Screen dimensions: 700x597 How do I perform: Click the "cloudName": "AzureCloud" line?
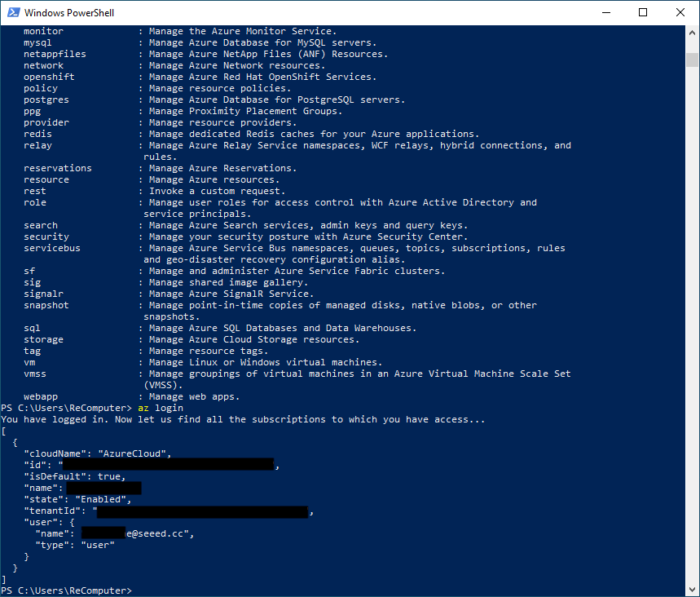pyautogui.click(x=97, y=453)
